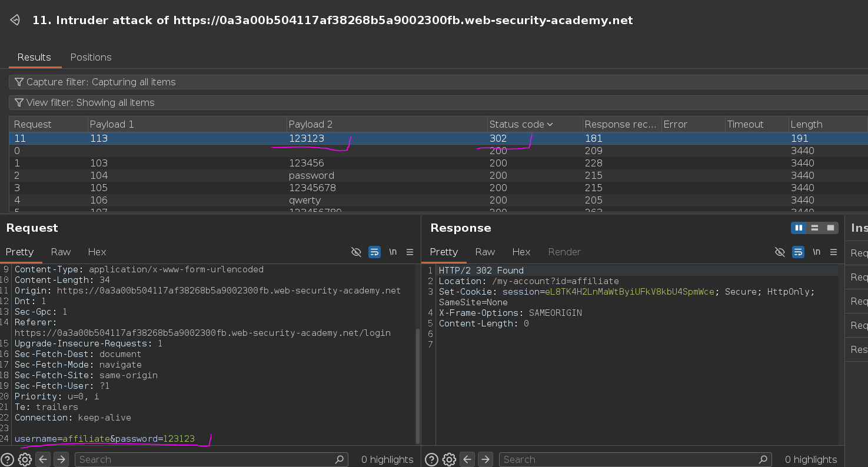
Task: Click the back arrow icon beside attack title
Action: click(x=15, y=21)
